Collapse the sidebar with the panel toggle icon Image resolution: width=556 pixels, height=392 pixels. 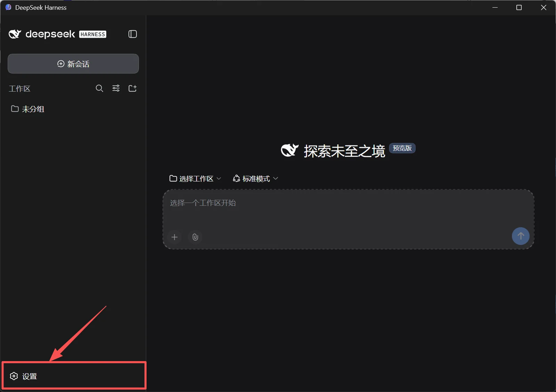point(132,34)
